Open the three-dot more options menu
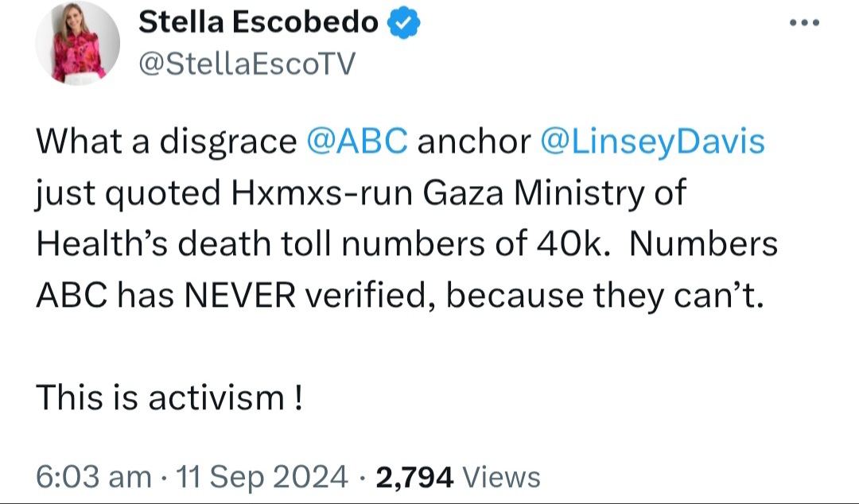This screenshot has width=859, height=504. click(804, 22)
